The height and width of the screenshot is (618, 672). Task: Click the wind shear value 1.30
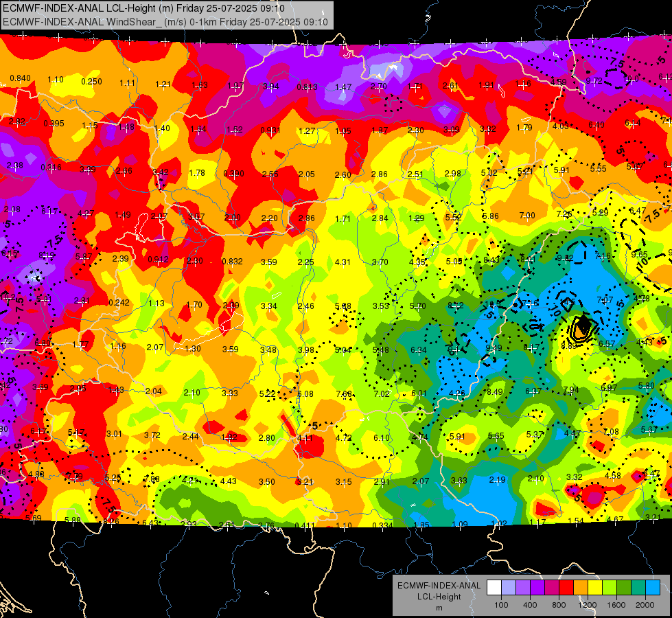point(193,349)
